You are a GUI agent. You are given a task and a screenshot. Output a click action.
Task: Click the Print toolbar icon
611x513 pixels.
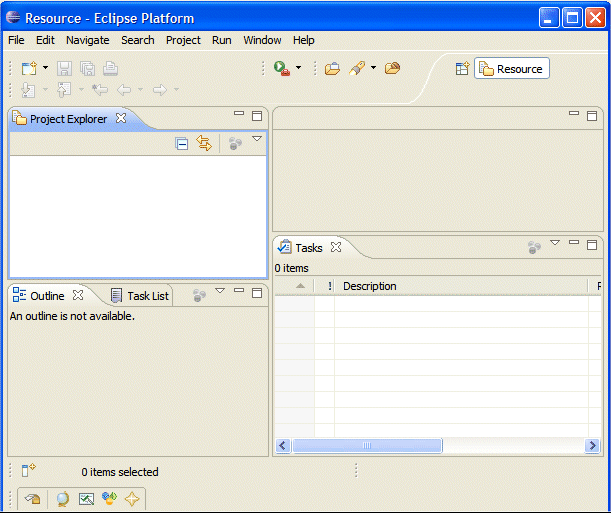click(x=110, y=69)
